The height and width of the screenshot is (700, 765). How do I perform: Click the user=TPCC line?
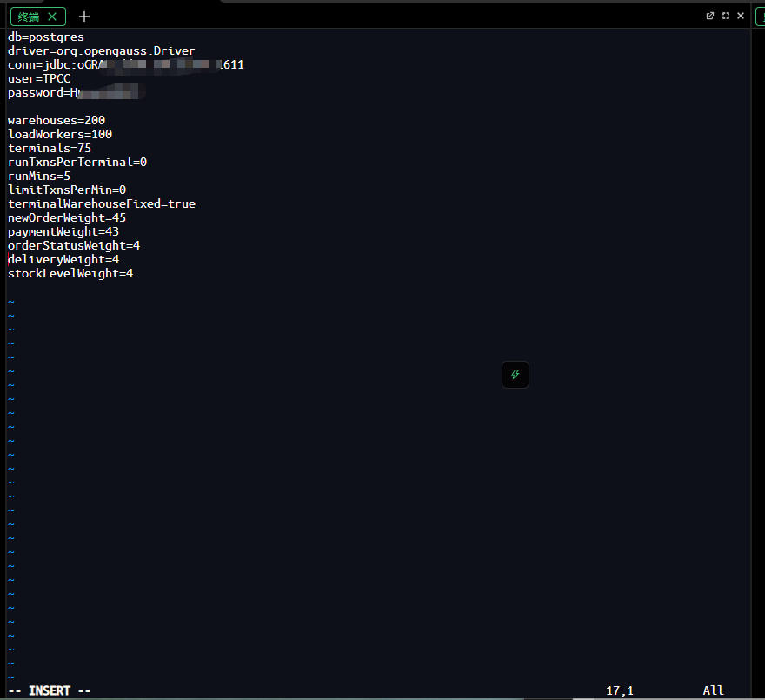[x=39, y=78]
